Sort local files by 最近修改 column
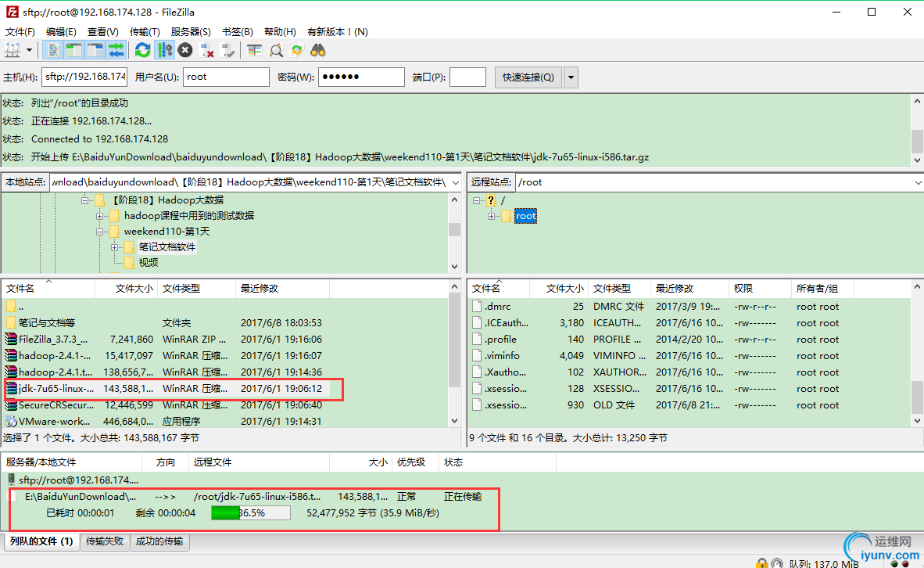The image size is (924, 568). pos(283,289)
